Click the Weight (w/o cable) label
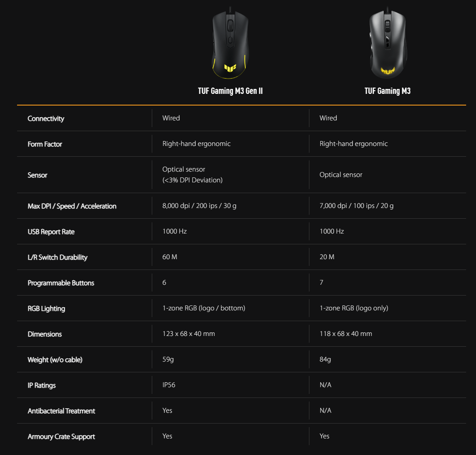Screen dimensions: 476x455 55,360
